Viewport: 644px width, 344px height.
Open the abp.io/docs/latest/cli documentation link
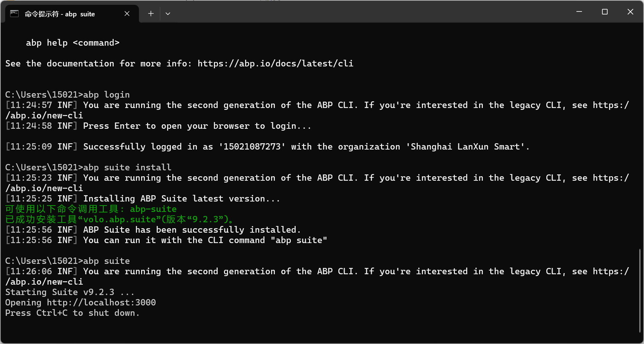tap(275, 63)
